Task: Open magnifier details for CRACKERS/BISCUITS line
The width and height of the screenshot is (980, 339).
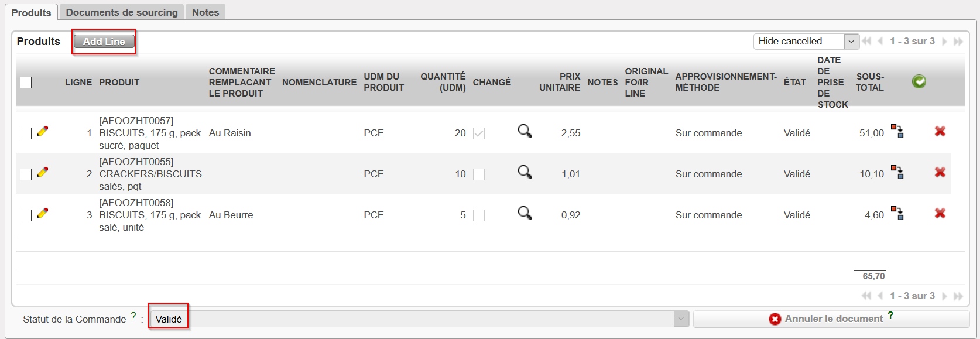Action: coord(525,172)
